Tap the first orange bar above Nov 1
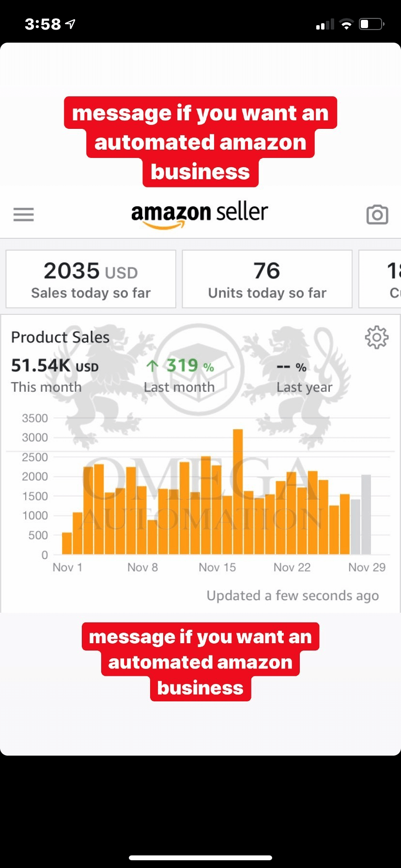 [67, 543]
